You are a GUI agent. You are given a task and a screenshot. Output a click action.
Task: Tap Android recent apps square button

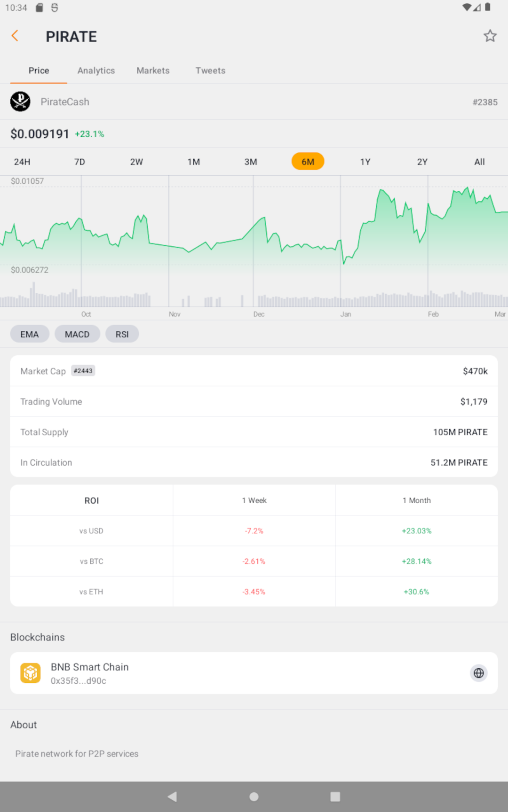[335, 796]
